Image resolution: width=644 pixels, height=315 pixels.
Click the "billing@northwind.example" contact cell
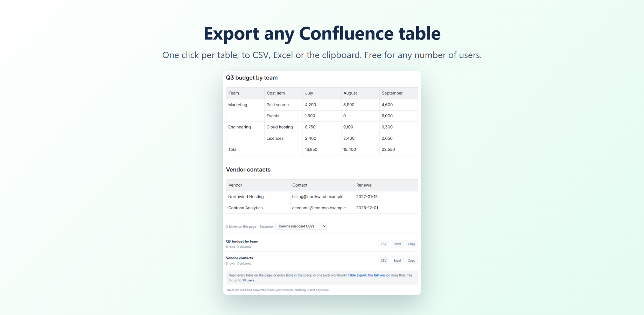(322, 197)
